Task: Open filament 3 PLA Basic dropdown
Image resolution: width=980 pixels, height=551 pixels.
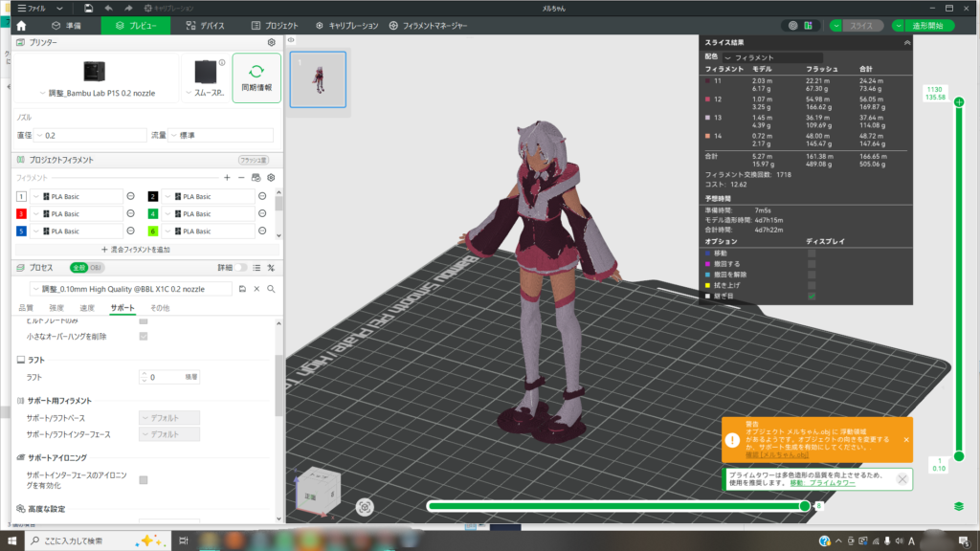Action: [x=77, y=213]
